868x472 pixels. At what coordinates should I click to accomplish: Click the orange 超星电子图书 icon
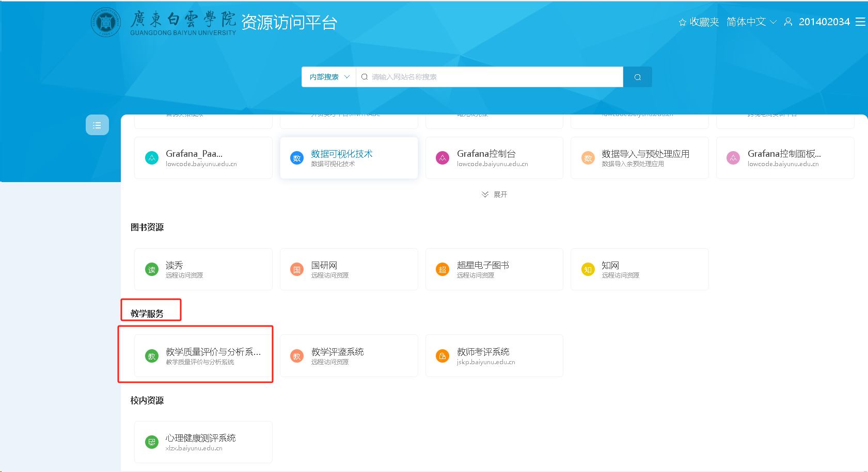pos(443,269)
